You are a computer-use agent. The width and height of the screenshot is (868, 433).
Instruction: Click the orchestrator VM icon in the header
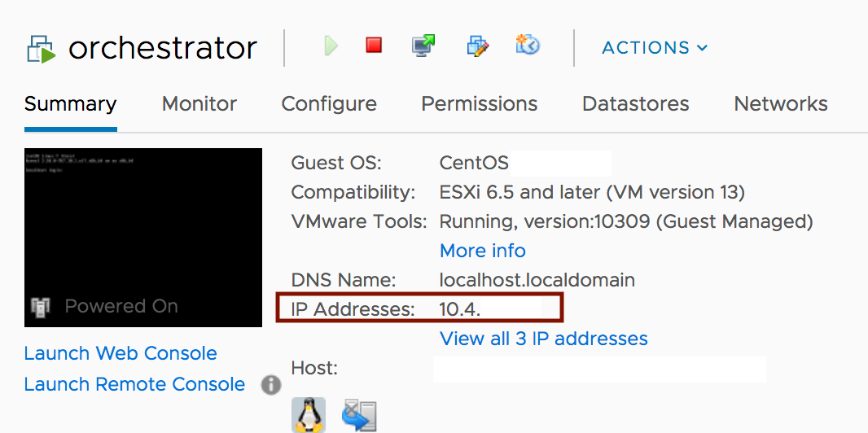tap(42, 49)
